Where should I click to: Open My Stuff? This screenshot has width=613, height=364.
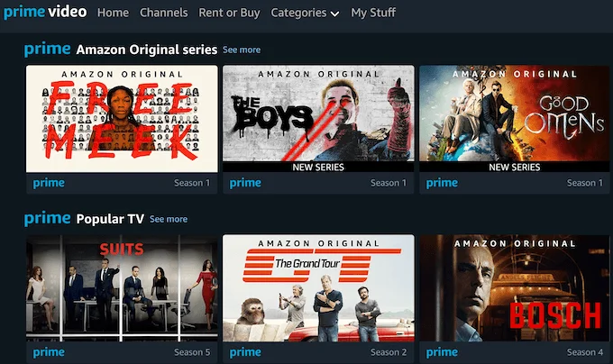coord(373,13)
